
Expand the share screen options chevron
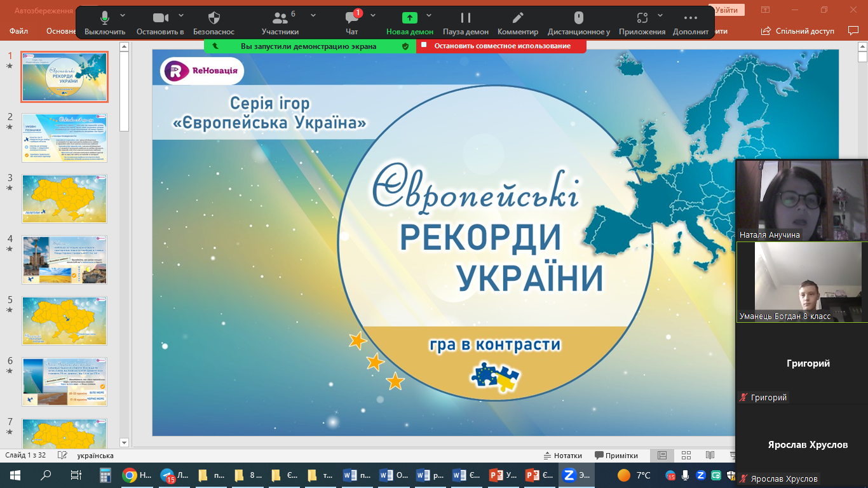[429, 15]
